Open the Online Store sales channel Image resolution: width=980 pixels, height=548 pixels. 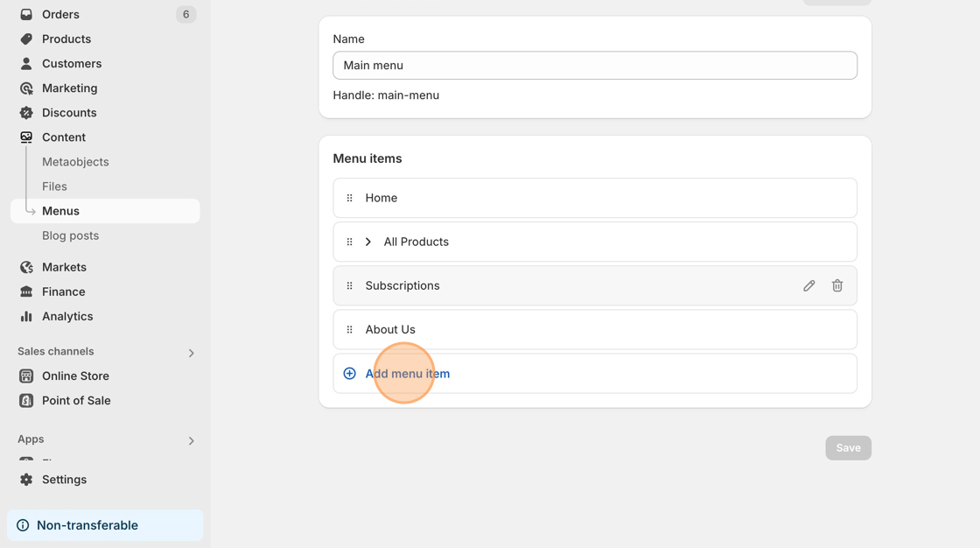tap(75, 376)
